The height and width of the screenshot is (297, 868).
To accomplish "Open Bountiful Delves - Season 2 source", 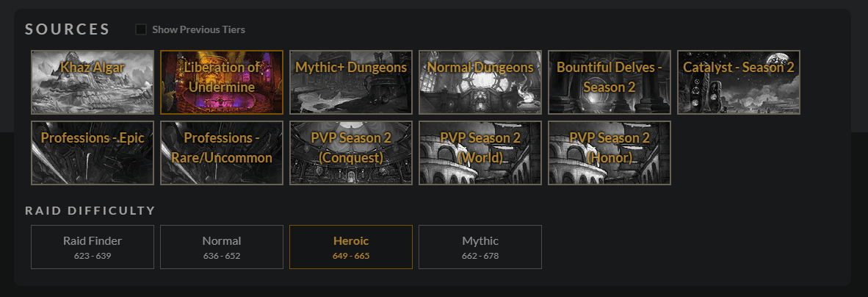I will 610,82.
